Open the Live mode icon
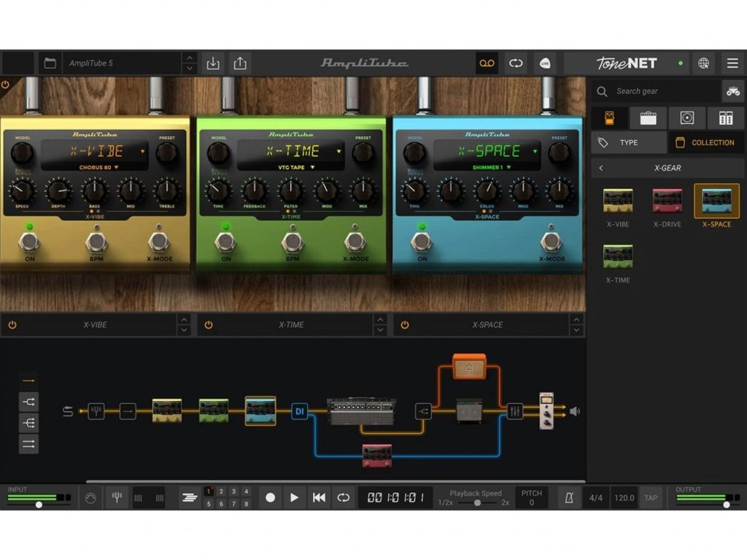 point(545,63)
